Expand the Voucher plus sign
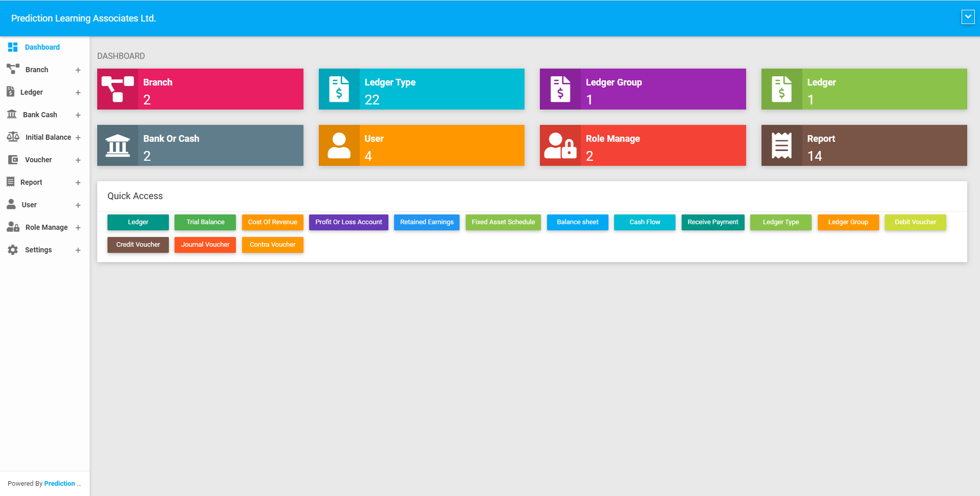 pyautogui.click(x=78, y=160)
